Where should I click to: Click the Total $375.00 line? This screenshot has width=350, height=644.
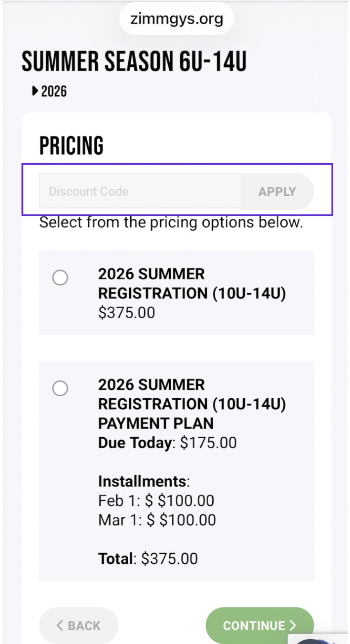[148, 559]
